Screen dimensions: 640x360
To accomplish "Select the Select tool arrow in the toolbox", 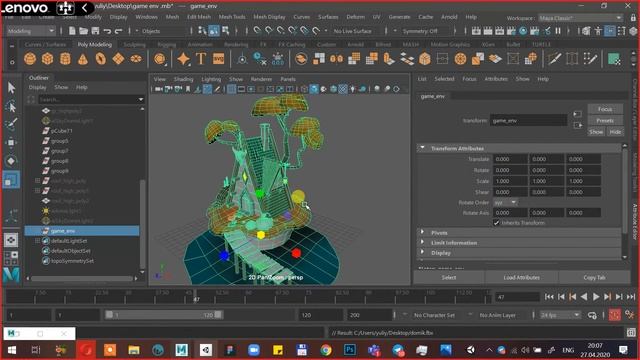I will click(11, 88).
